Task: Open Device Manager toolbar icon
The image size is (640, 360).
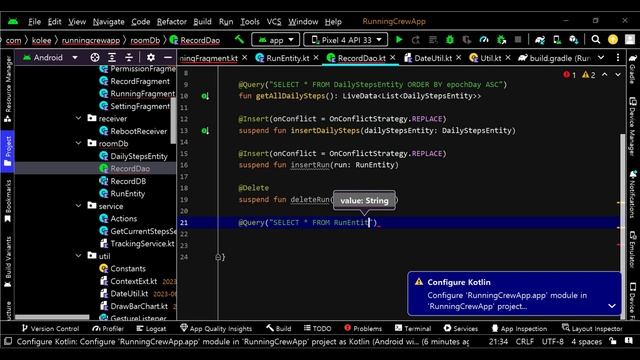Action: coord(557,40)
